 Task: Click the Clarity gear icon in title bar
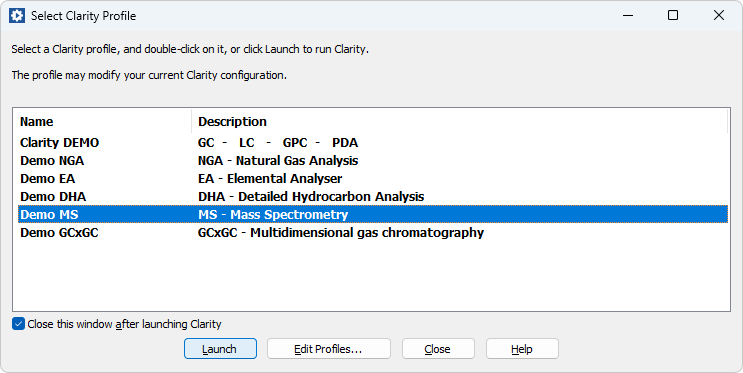17,16
